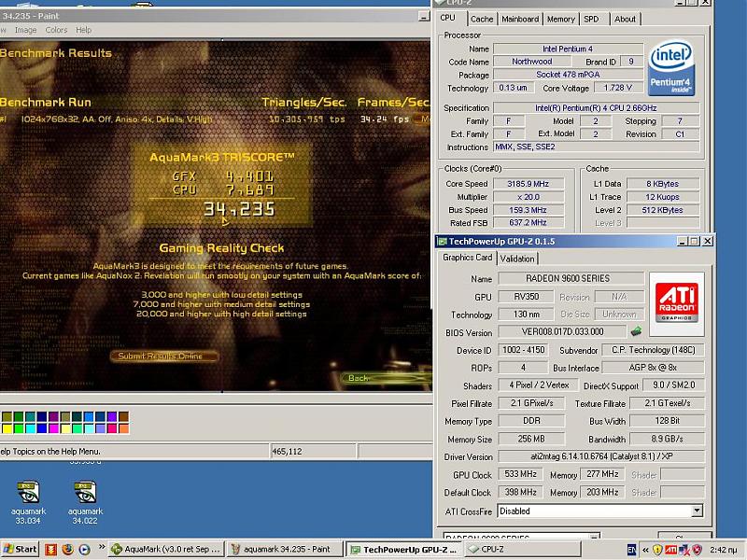The image size is (747, 560).
Task: Click the disconnected network tray icon
Action: (684, 550)
